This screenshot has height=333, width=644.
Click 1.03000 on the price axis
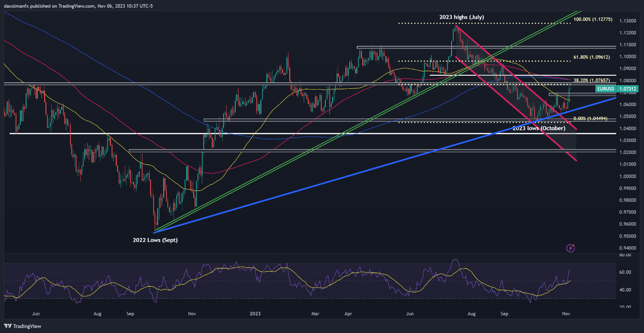click(629, 140)
